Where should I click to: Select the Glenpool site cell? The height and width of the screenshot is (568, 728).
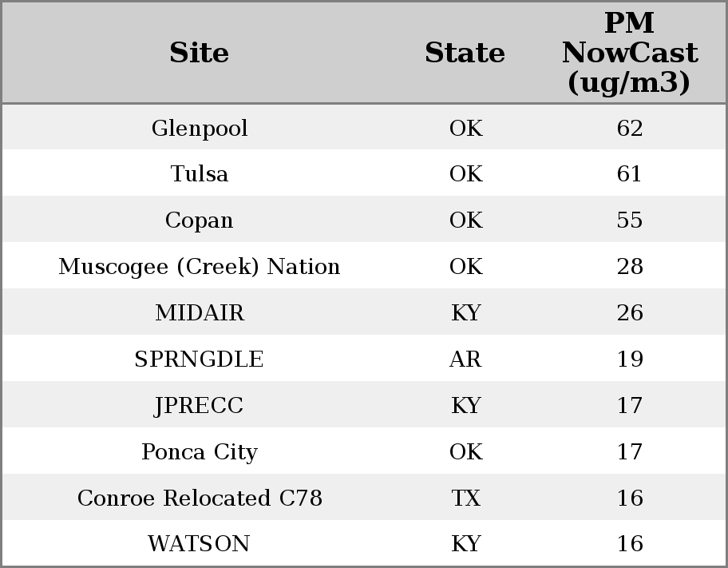tap(200, 129)
